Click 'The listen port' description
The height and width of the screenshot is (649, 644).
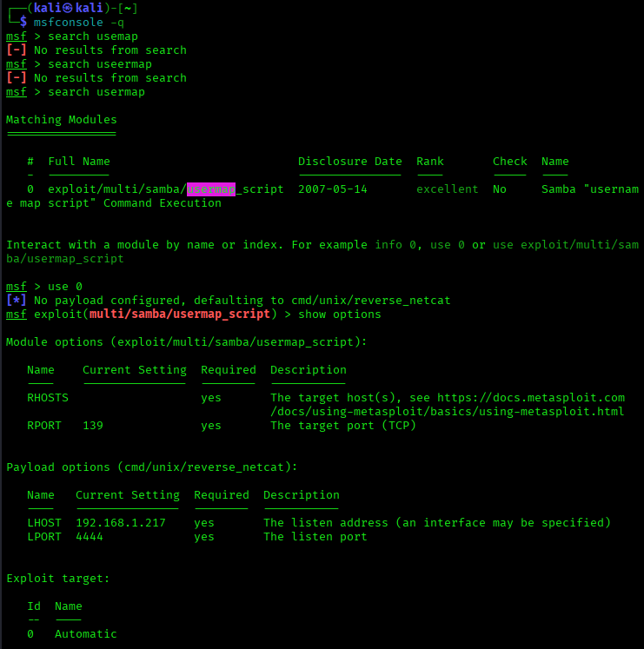point(315,537)
